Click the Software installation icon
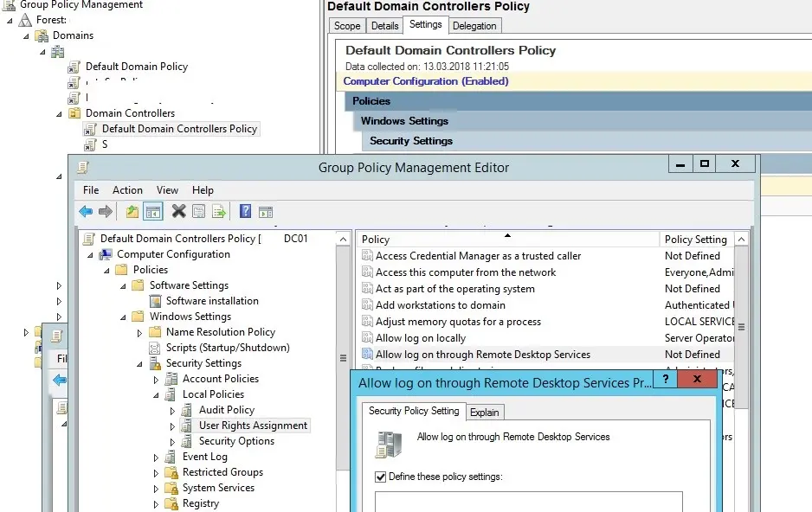This screenshot has height=512, width=812. 155,301
